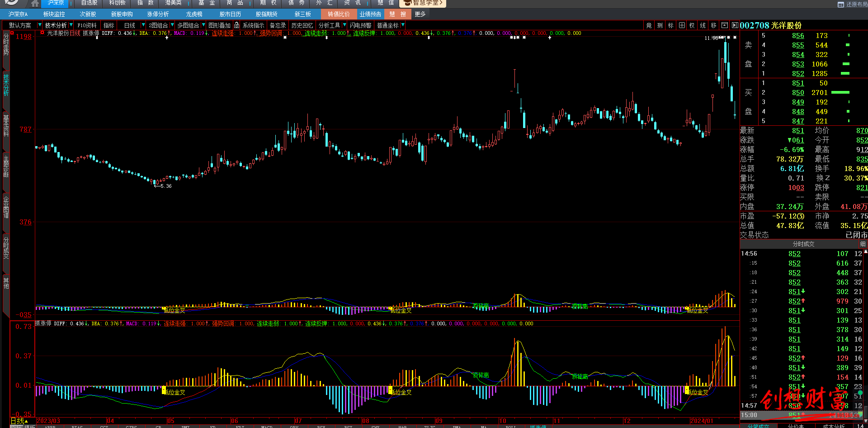The height and width of the screenshot is (428, 868).
Task: Select the 主题诊断 sidebar tab
Action: pyautogui.click(x=6, y=166)
